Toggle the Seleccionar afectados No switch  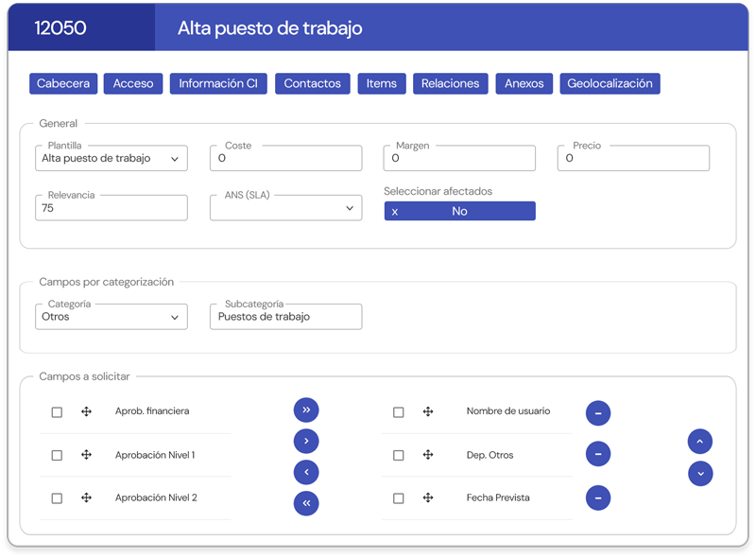click(459, 211)
